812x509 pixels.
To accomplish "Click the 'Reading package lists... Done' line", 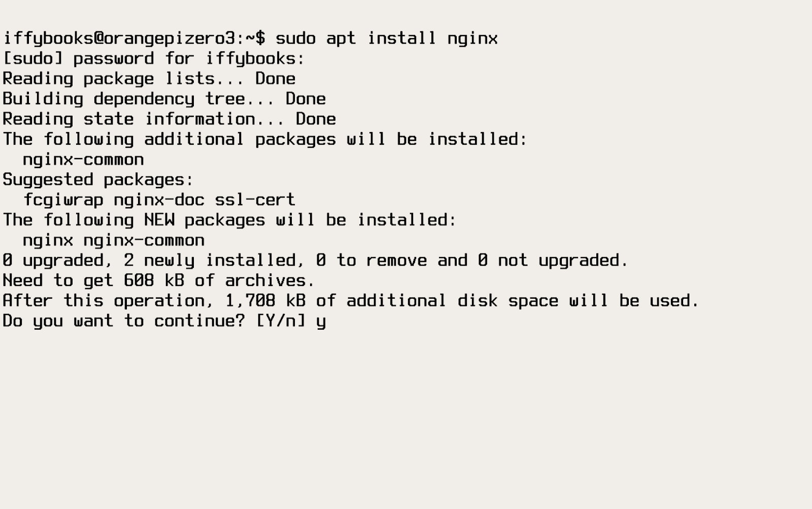I will pyautogui.click(x=149, y=79).
